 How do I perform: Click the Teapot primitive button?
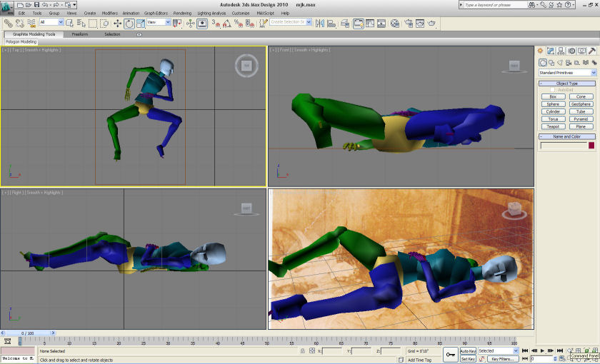coord(553,126)
